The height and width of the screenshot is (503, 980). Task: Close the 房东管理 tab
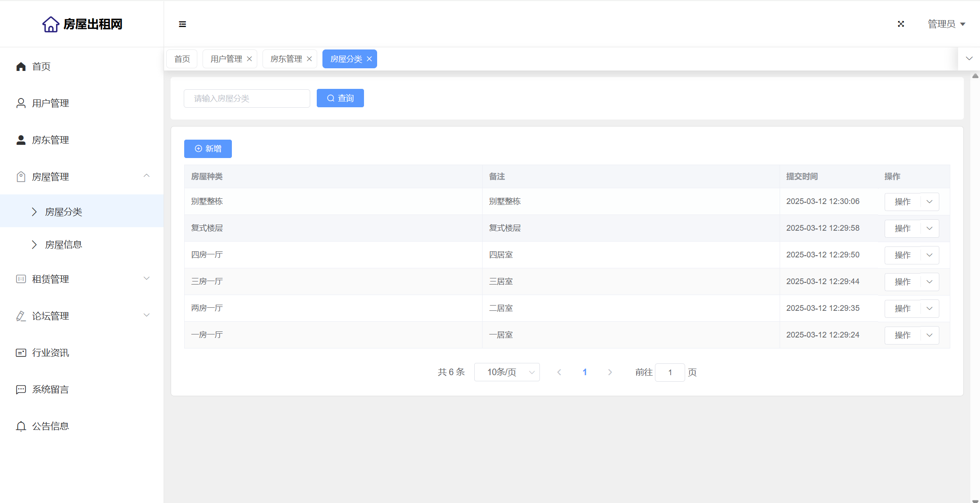pyautogui.click(x=309, y=59)
